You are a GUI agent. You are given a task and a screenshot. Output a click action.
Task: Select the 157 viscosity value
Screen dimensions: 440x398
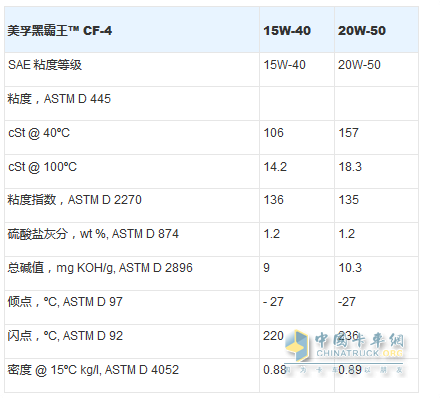pyautogui.click(x=348, y=133)
